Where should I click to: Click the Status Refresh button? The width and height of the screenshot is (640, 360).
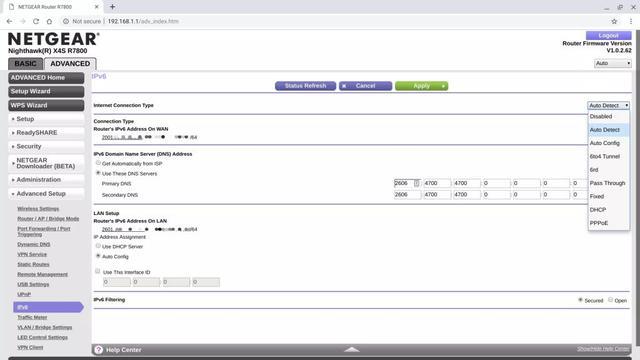(305, 86)
